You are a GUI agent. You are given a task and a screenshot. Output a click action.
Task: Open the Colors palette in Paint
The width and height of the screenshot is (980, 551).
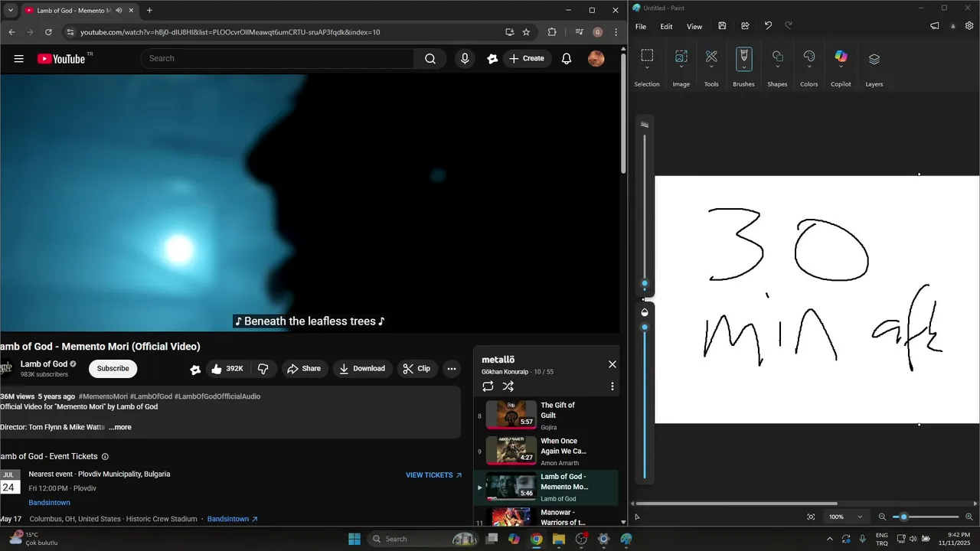click(x=809, y=57)
